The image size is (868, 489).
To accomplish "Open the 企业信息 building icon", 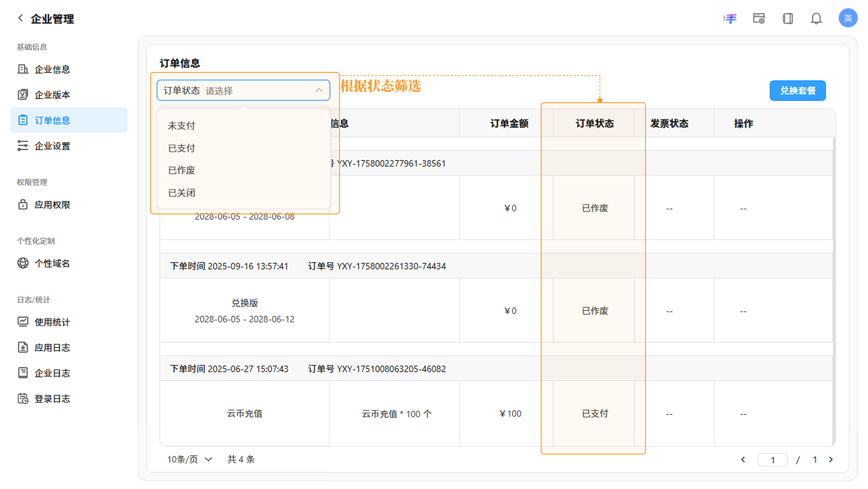I will [x=23, y=69].
